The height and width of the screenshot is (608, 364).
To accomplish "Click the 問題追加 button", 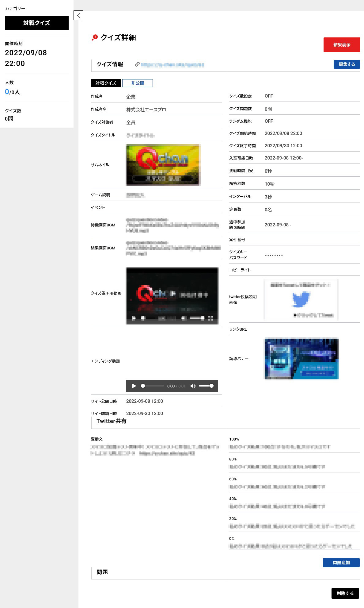I will (x=341, y=563).
